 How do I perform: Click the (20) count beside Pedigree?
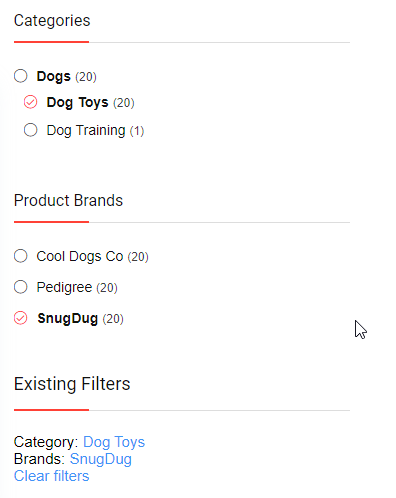point(107,288)
